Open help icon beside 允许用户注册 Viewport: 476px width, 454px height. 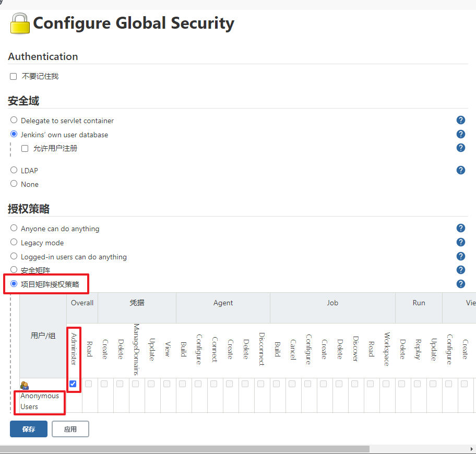pyautogui.click(x=460, y=148)
